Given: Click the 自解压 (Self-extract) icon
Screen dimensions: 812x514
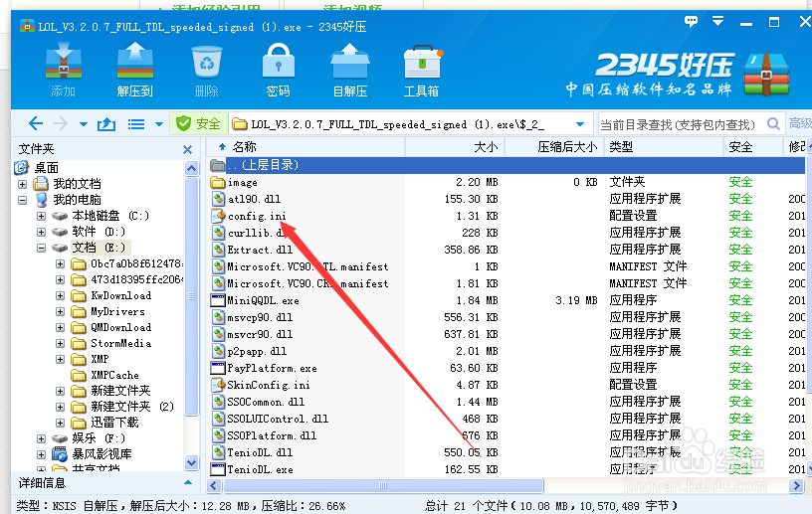Looking at the screenshot, I should 350,70.
